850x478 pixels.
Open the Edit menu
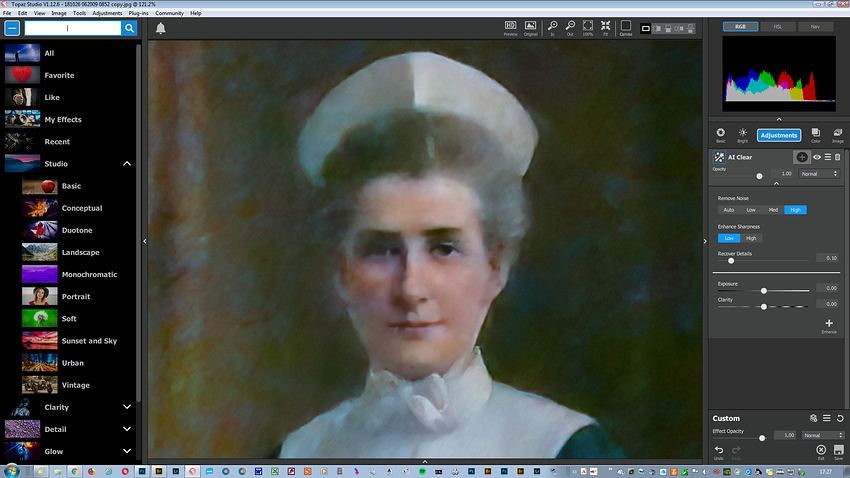(x=22, y=13)
